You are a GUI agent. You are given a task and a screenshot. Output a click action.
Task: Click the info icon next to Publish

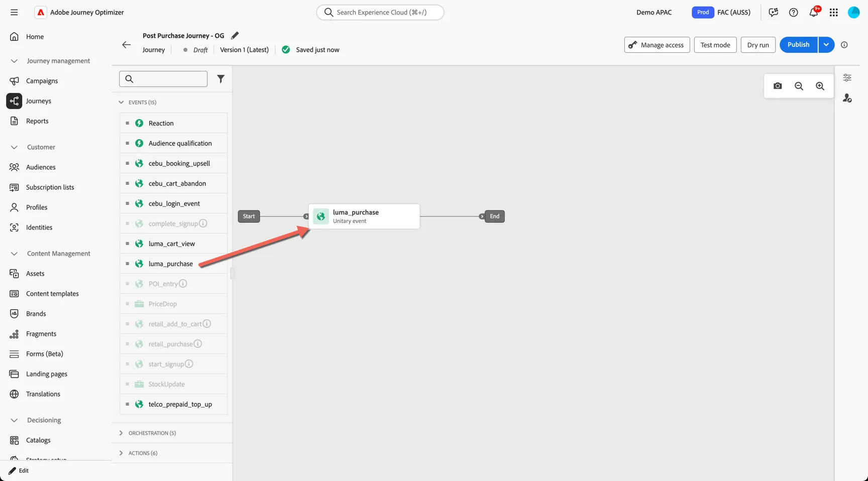pos(844,45)
